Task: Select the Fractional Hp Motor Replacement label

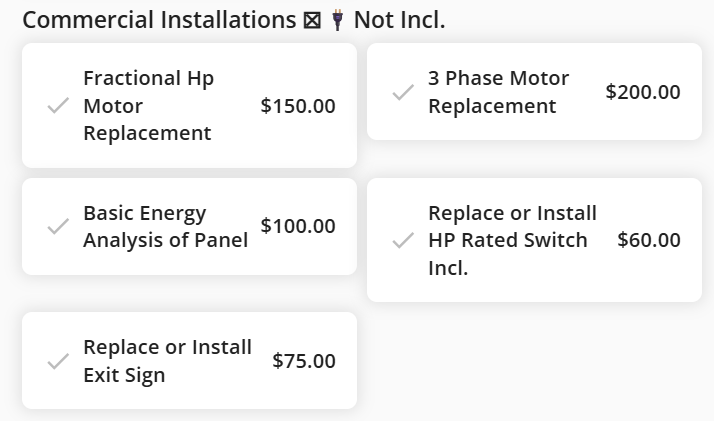Action: (148, 106)
